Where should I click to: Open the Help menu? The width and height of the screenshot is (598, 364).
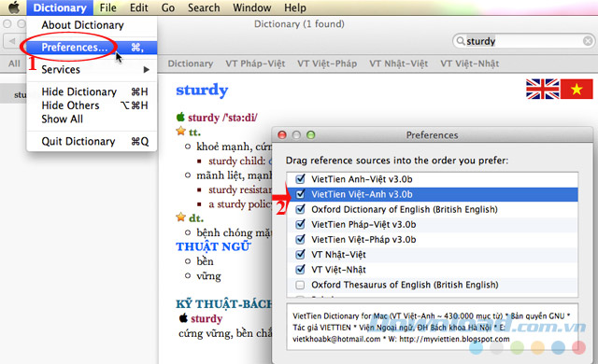tap(295, 7)
